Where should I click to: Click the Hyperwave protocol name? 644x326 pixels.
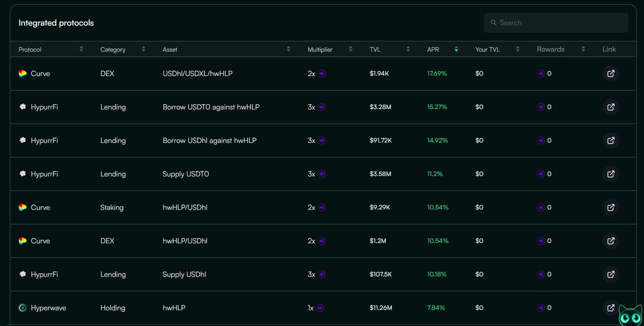[48, 308]
